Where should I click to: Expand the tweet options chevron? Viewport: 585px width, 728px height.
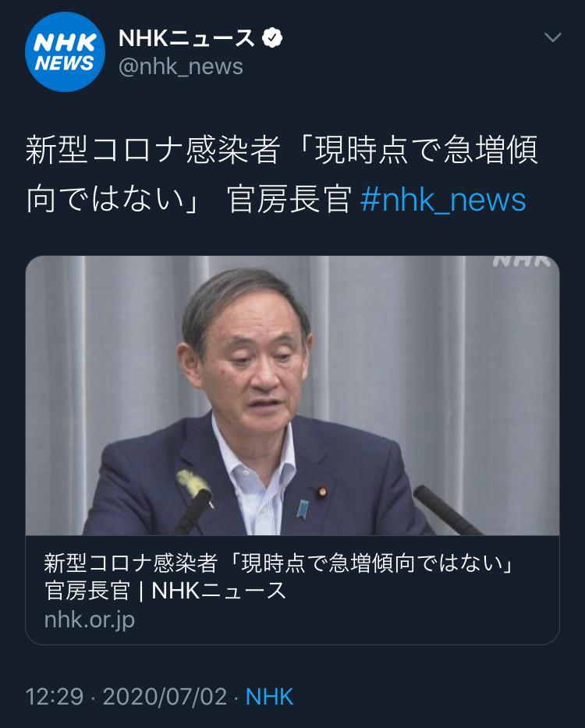(552, 37)
